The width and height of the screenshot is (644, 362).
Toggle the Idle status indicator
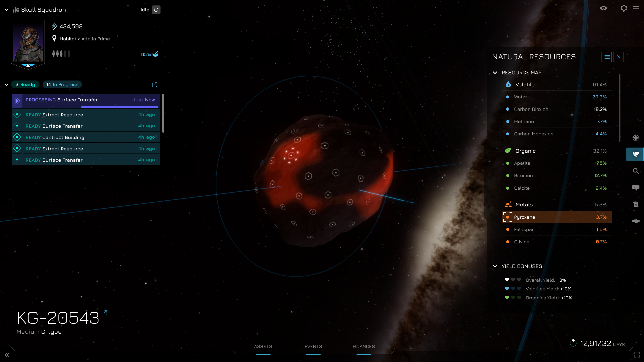156,9
